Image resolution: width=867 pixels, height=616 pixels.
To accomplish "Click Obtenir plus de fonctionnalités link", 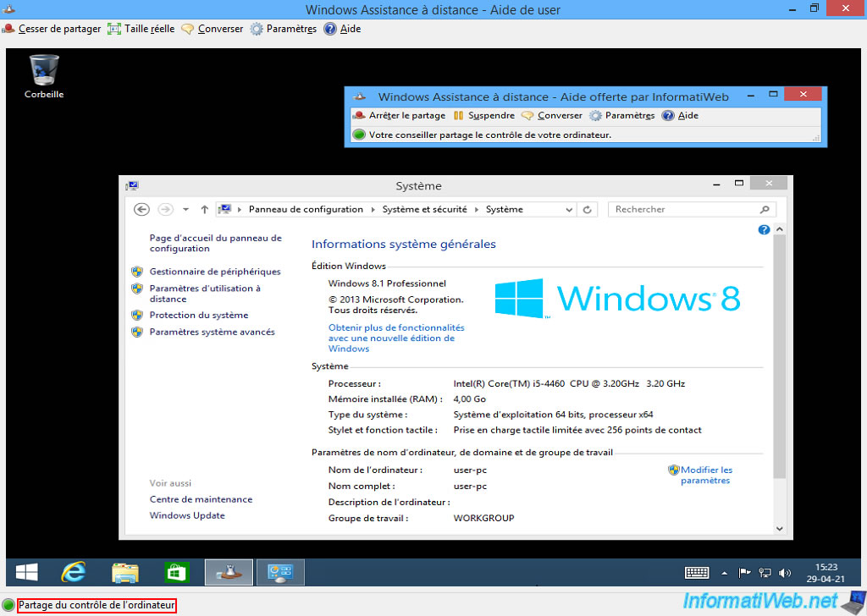I will click(396, 338).
